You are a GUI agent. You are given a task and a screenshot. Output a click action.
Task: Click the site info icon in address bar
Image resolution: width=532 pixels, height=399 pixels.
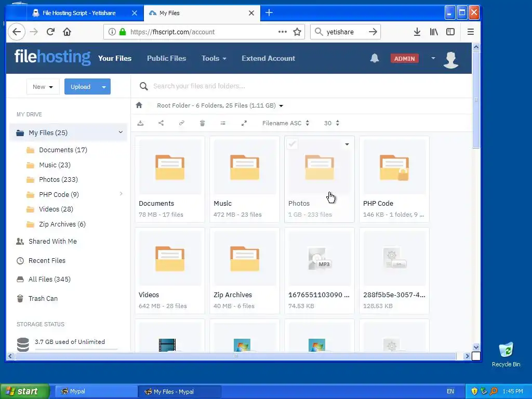click(x=112, y=32)
